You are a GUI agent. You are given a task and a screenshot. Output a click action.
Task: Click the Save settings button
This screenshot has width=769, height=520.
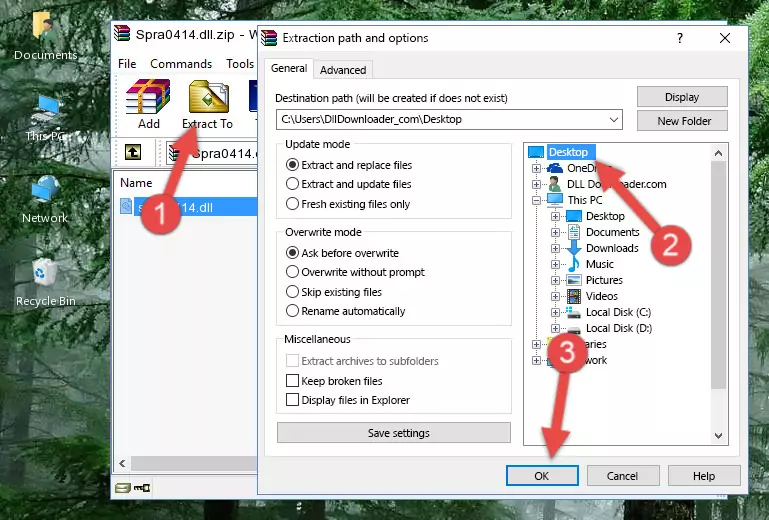(x=394, y=433)
